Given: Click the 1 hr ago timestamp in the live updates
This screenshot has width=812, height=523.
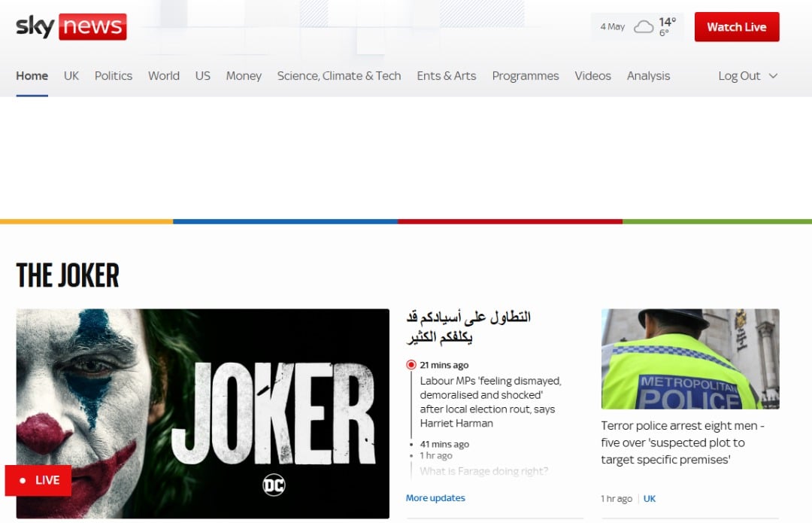Looking at the screenshot, I should [436, 455].
